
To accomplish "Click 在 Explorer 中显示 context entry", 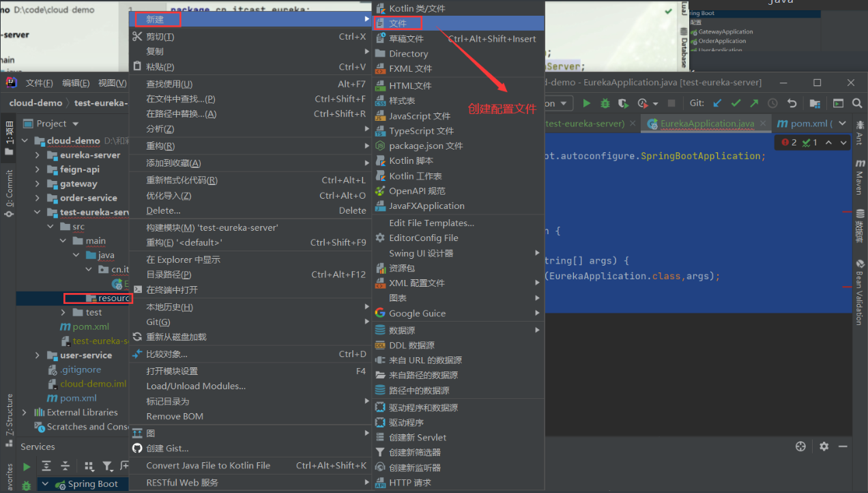I will 250,259.
